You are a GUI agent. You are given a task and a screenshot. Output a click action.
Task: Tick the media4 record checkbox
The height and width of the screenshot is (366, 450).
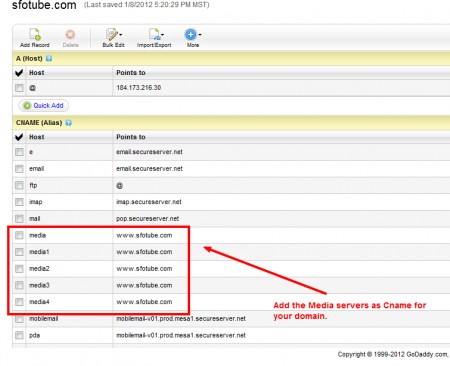tap(19, 302)
